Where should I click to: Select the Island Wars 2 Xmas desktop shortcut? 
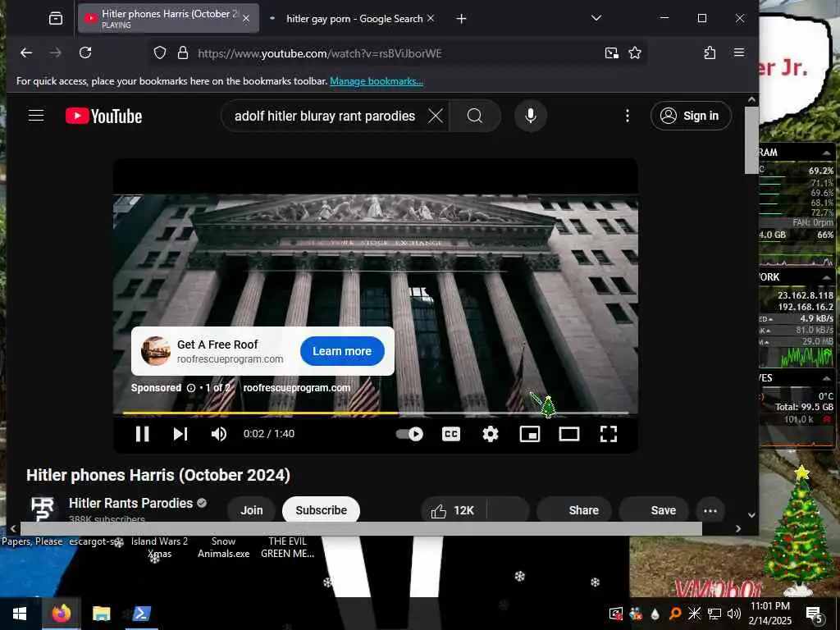click(x=160, y=547)
